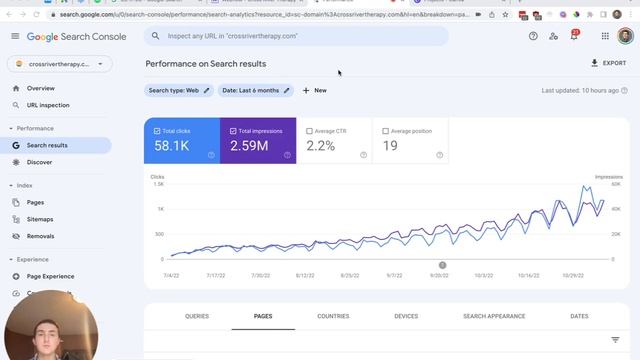Click the Google Search Console logo
Viewport: 640px width, 360px height.
pyautogui.click(x=76, y=37)
